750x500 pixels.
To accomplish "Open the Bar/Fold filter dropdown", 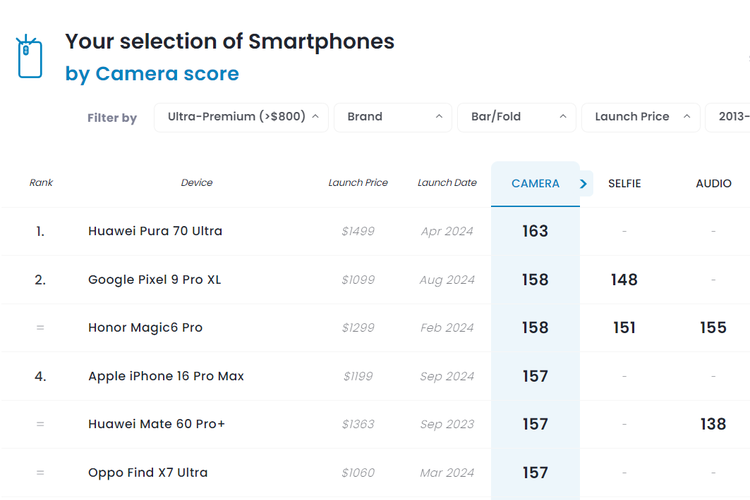I will (x=516, y=117).
